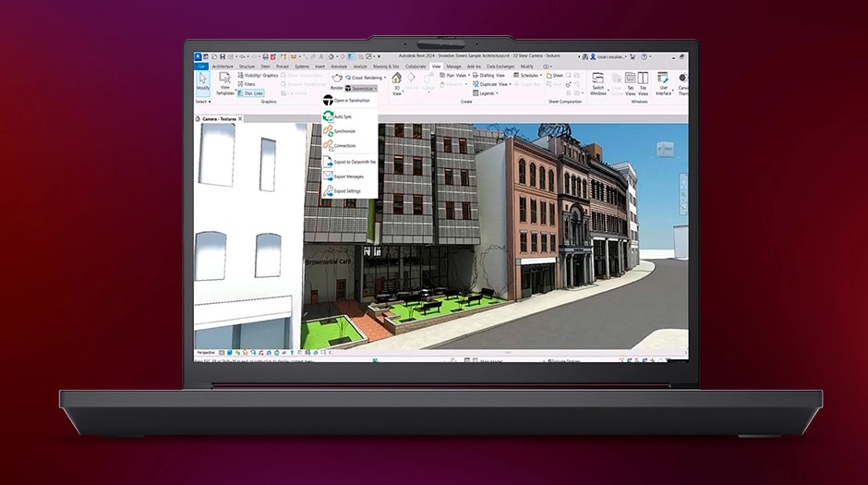868x485 pixels.
Task: Toggle Thin Lines display
Action: pyautogui.click(x=251, y=93)
